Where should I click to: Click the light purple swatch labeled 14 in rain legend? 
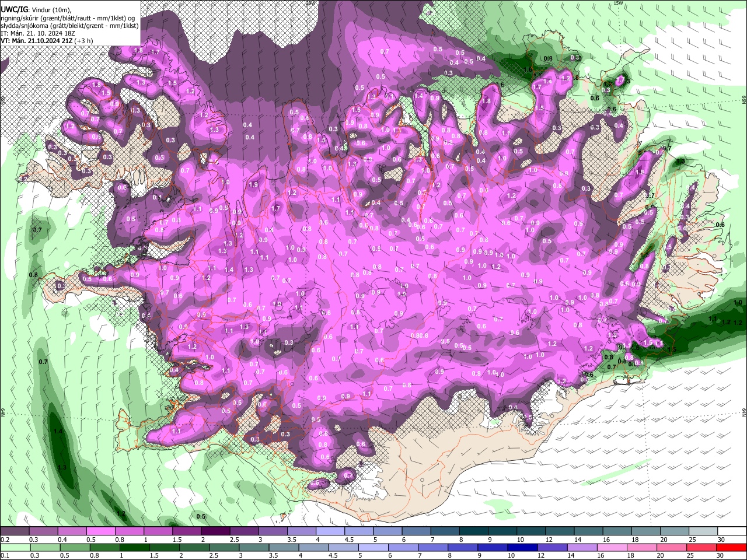(x=582, y=547)
